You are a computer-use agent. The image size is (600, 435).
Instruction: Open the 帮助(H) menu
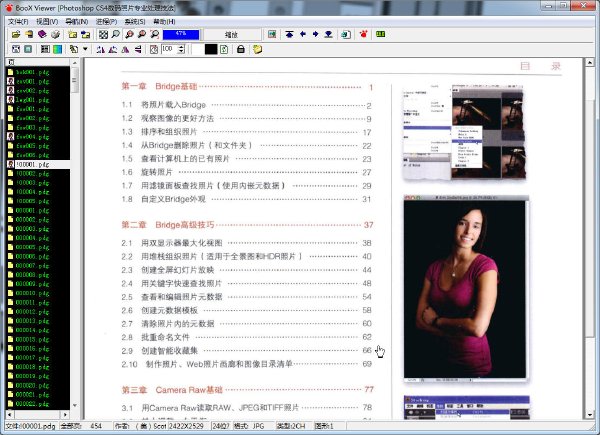pos(164,21)
